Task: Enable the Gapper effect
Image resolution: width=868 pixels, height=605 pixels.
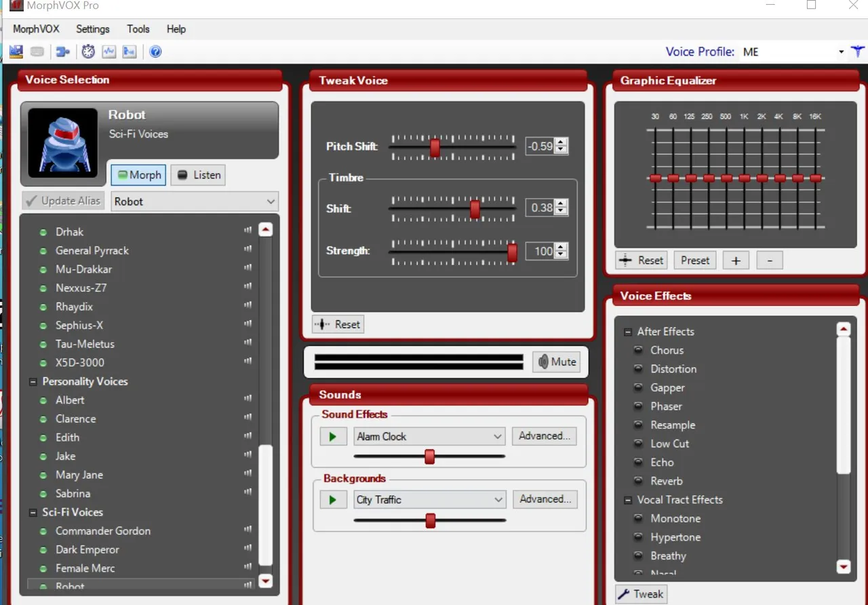Action: click(x=638, y=387)
